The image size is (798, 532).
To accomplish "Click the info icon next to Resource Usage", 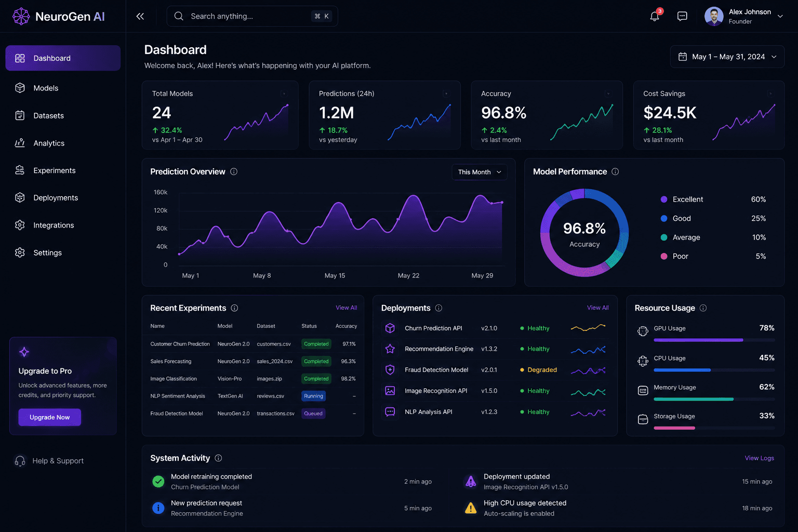I will pyautogui.click(x=703, y=308).
